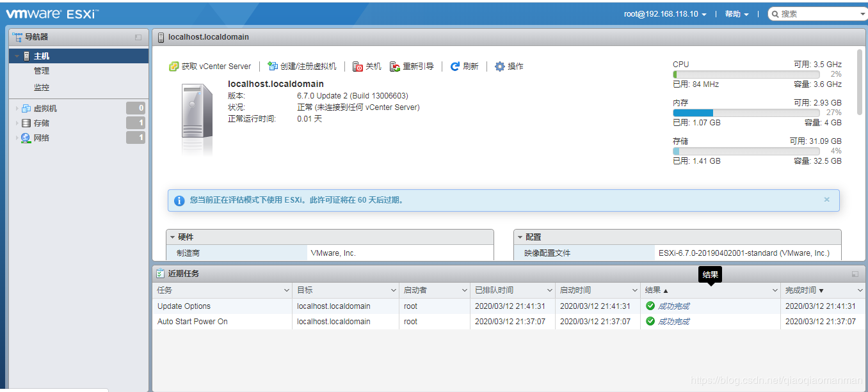This screenshot has height=392, width=868.
Task: Click the 映像配置文件 row in 配置
Action: (x=677, y=253)
